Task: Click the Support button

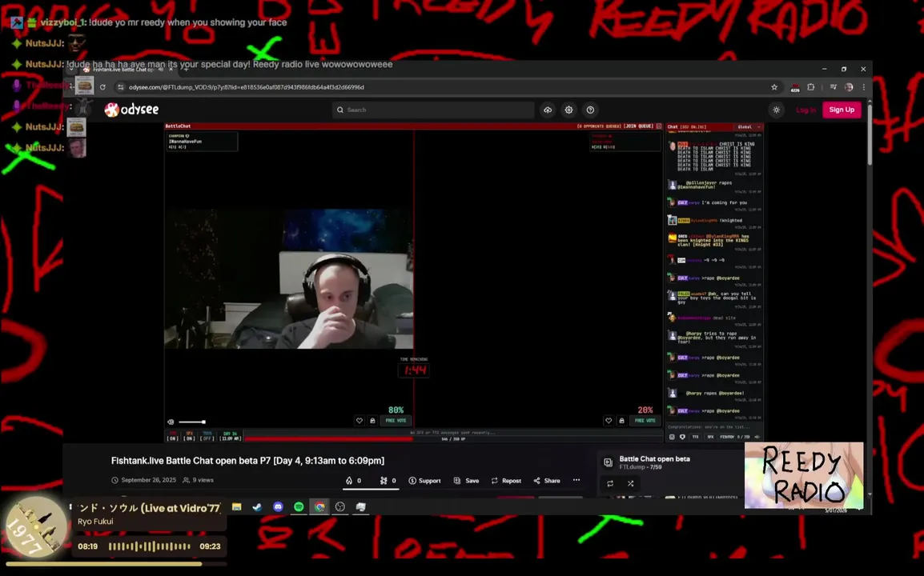Action: (424, 481)
